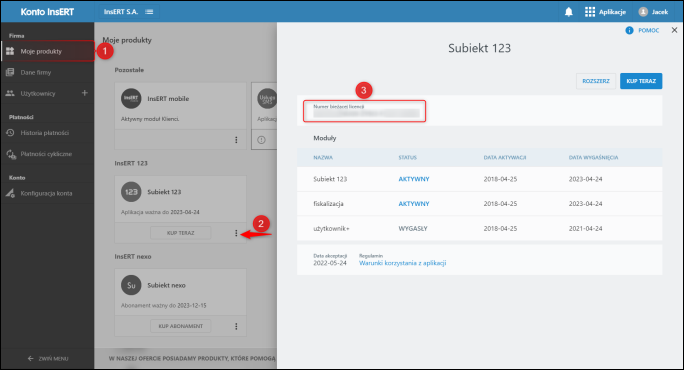Viewport: 684px width, 370px height.
Task: Click the InsERT mobile product logo
Action: coord(131,99)
